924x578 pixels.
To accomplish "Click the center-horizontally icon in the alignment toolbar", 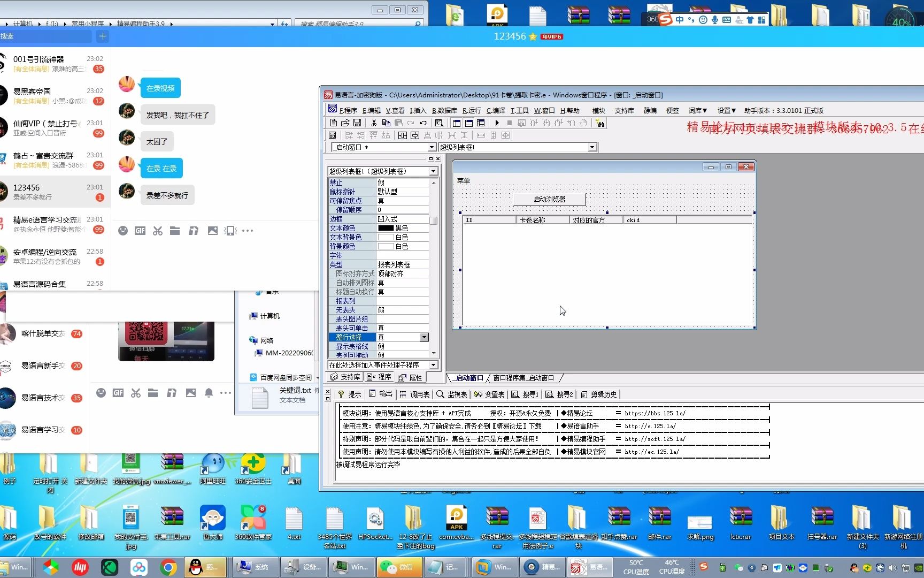I will click(403, 135).
